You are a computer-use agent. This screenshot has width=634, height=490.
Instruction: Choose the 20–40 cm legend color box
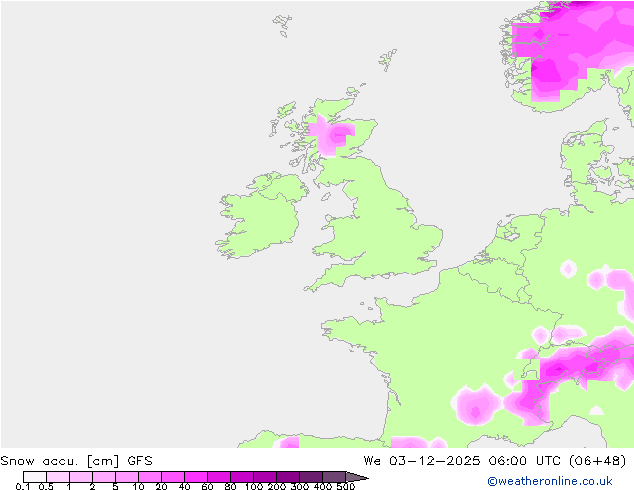pyautogui.click(x=173, y=477)
